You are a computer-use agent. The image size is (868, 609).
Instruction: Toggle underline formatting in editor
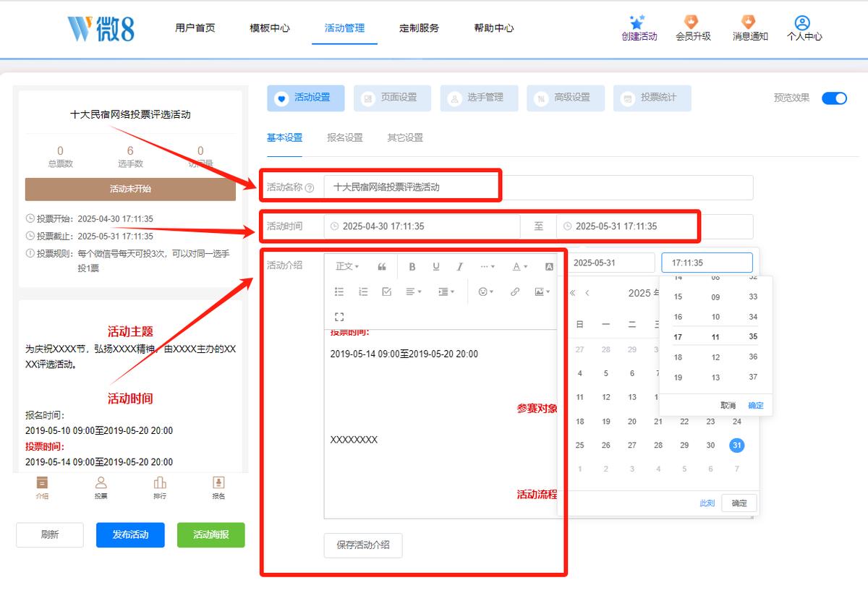pos(436,267)
